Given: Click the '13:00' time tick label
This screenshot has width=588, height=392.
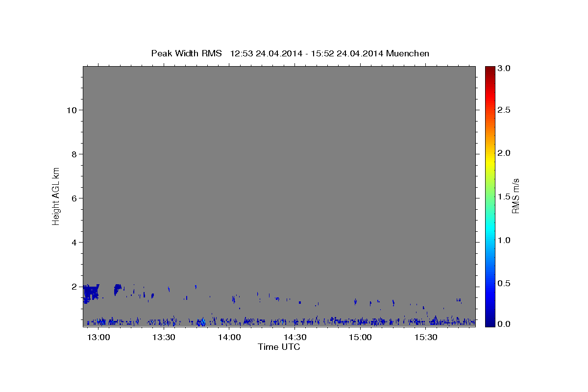Looking at the screenshot, I should click(x=98, y=338).
